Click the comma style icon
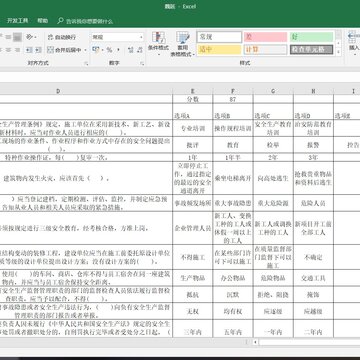The height and width of the screenshot is (360, 360). pyautogui.click(x=118, y=50)
